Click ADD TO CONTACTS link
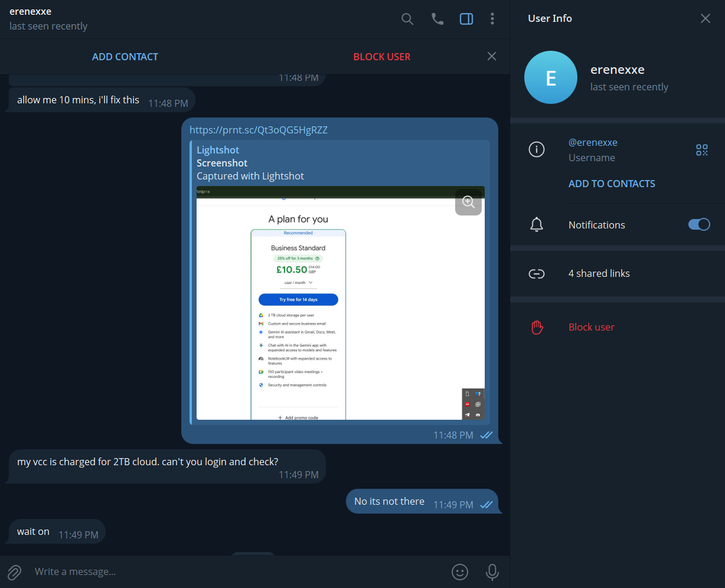The image size is (725, 588). [x=612, y=184]
